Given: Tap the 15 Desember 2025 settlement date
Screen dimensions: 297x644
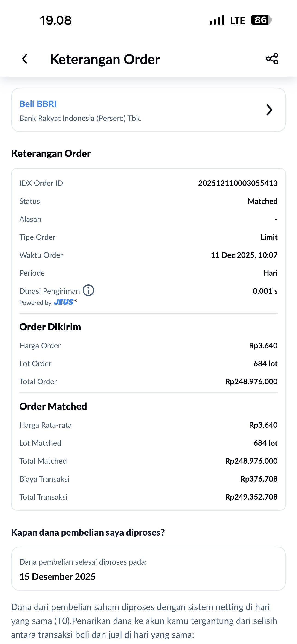Looking at the screenshot, I should (x=58, y=577).
